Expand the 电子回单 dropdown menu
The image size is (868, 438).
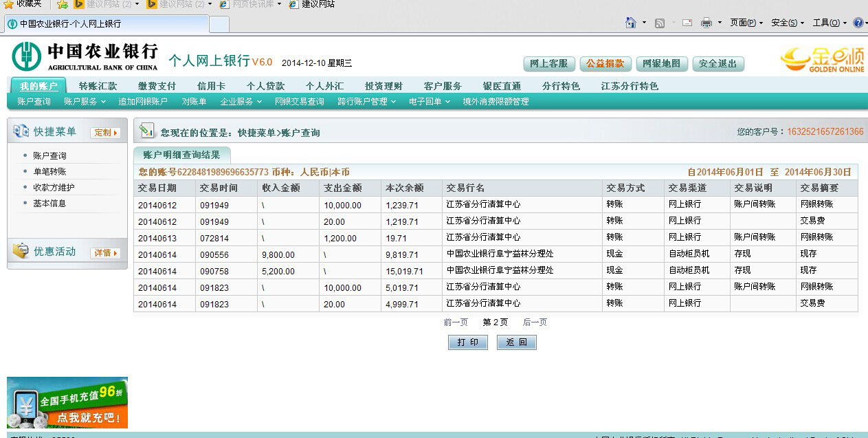point(429,102)
